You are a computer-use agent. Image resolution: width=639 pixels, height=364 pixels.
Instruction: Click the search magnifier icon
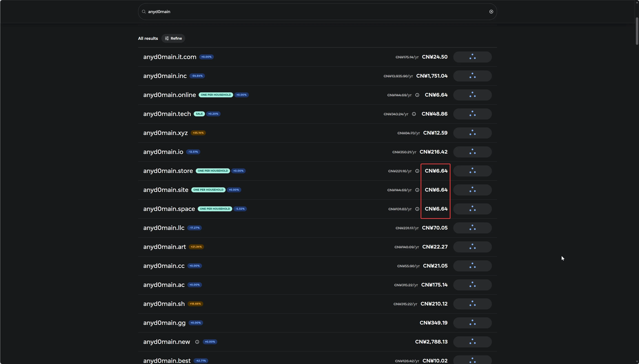point(144,12)
